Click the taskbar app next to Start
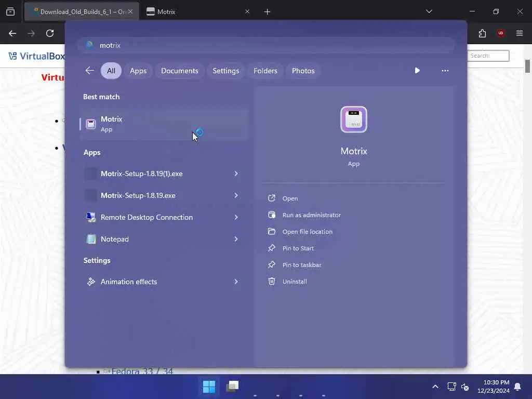This screenshot has height=399, width=532. click(x=232, y=387)
